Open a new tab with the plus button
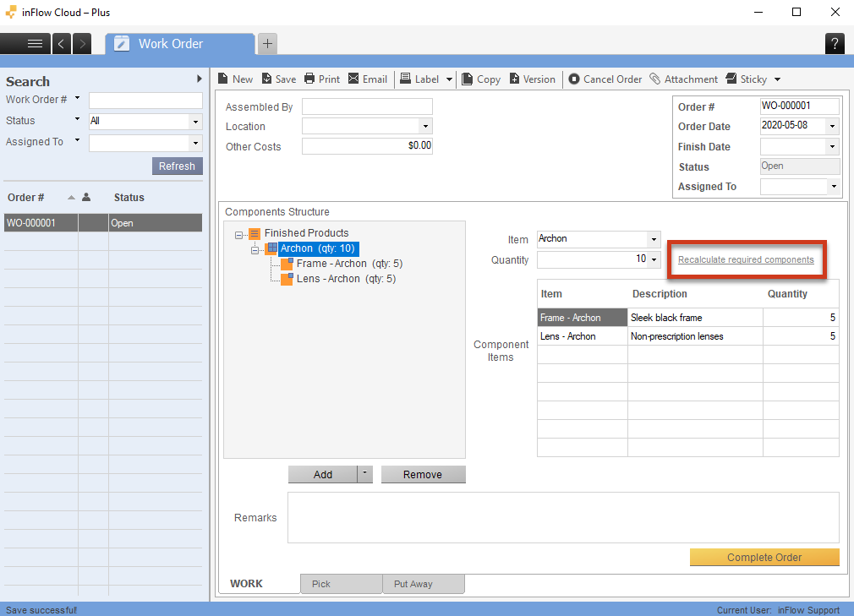 [267, 44]
